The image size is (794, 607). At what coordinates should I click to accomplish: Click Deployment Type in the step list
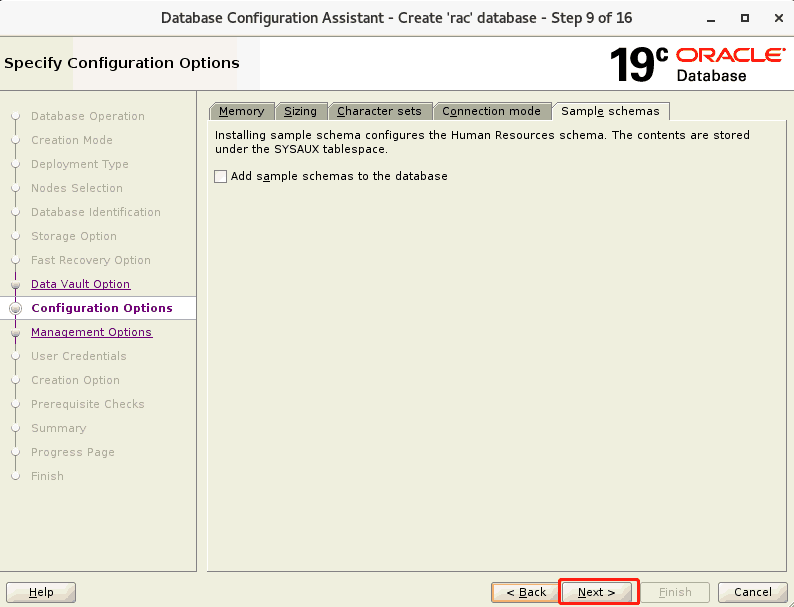click(x=80, y=164)
